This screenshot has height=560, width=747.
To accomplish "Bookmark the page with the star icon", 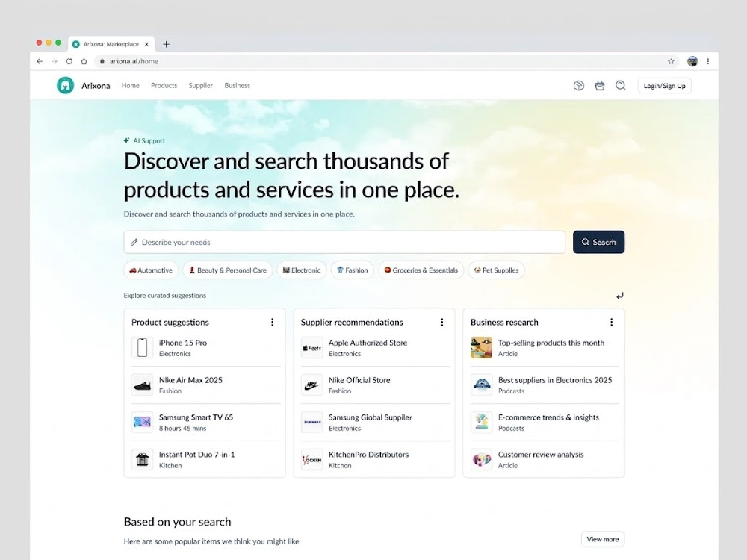I will coord(671,61).
